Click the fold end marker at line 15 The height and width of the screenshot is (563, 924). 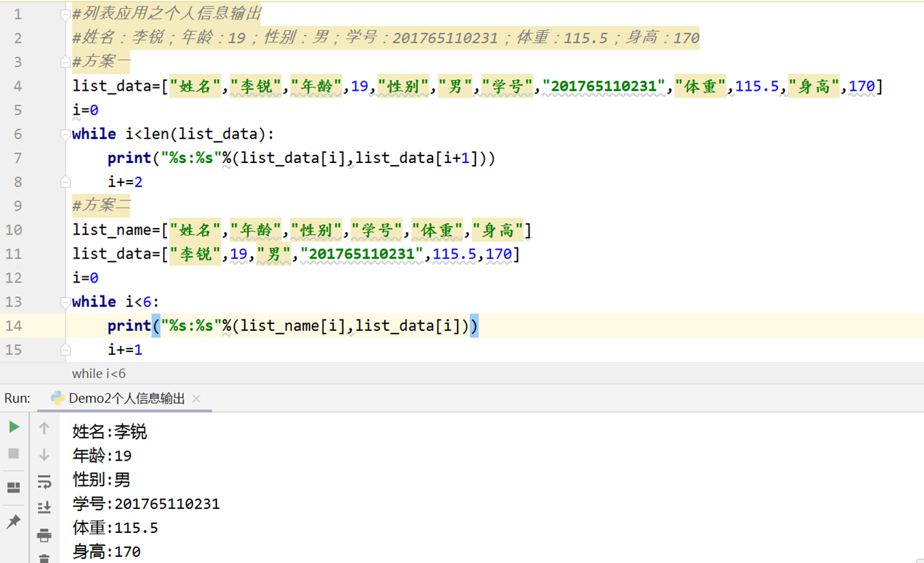[x=65, y=350]
